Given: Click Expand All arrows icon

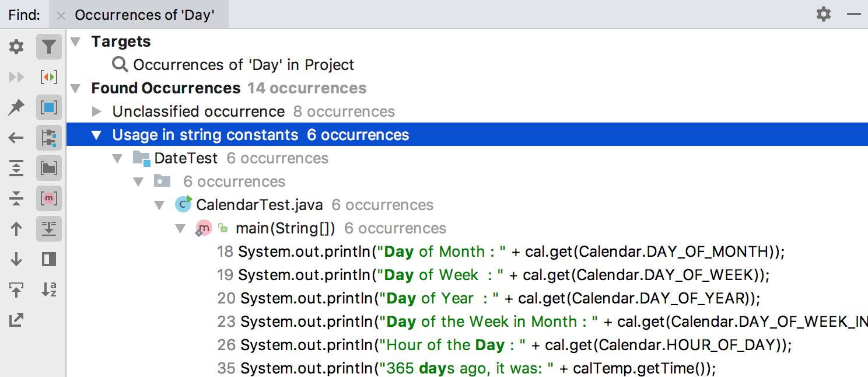Looking at the screenshot, I should coord(16,168).
